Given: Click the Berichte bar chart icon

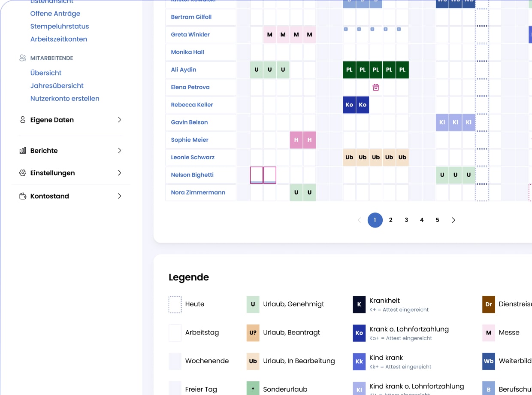Looking at the screenshot, I should coord(23,151).
